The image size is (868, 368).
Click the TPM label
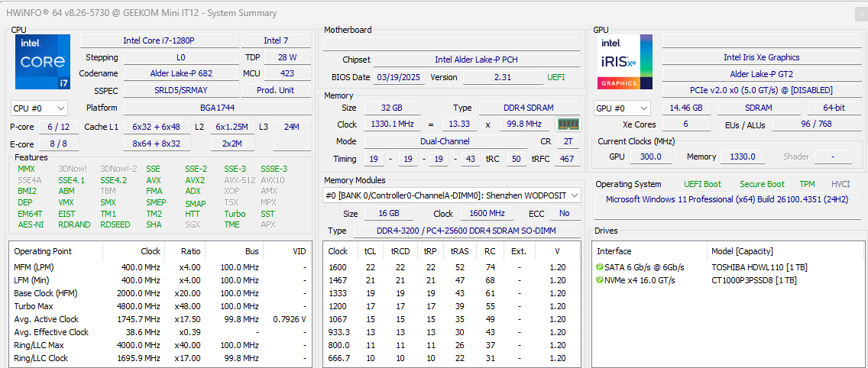click(x=807, y=184)
